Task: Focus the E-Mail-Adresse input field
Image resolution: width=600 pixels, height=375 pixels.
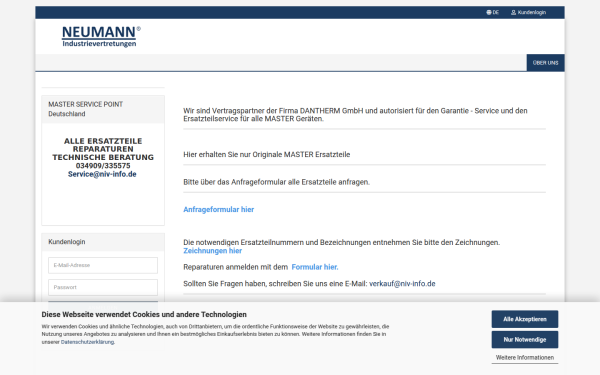Action: pyautogui.click(x=103, y=265)
